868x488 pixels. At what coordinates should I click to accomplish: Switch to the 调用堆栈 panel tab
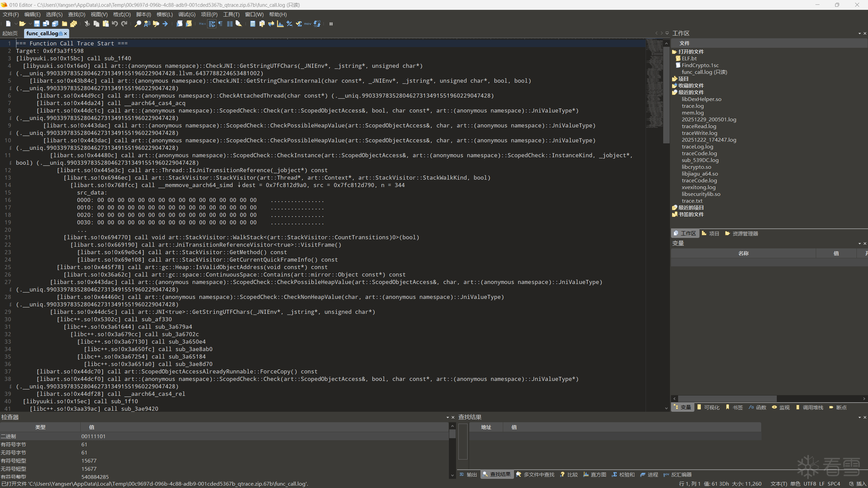click(x=812, y=407)
